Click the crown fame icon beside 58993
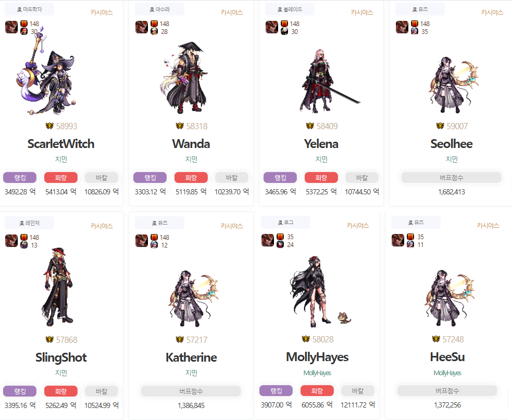The height and width of the screenshot is (420, 512). tap(49, 126)
